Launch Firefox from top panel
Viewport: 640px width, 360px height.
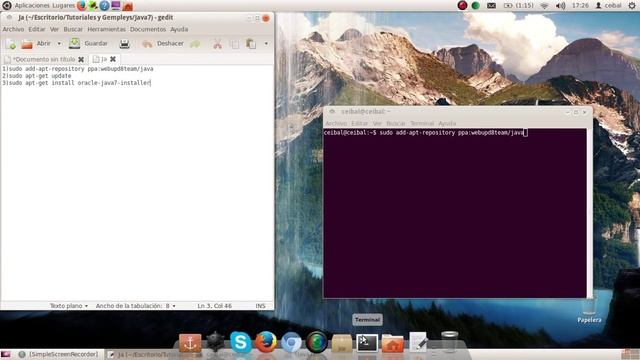[82, 6]
